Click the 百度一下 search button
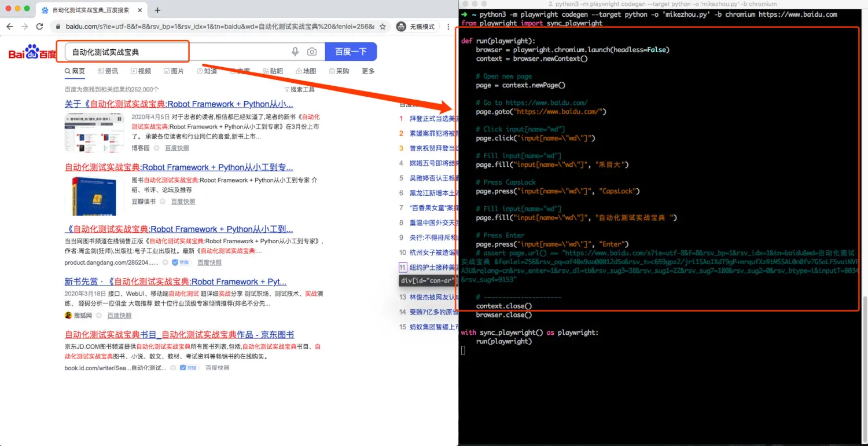 pyautogui.click(x=351, y=52)
